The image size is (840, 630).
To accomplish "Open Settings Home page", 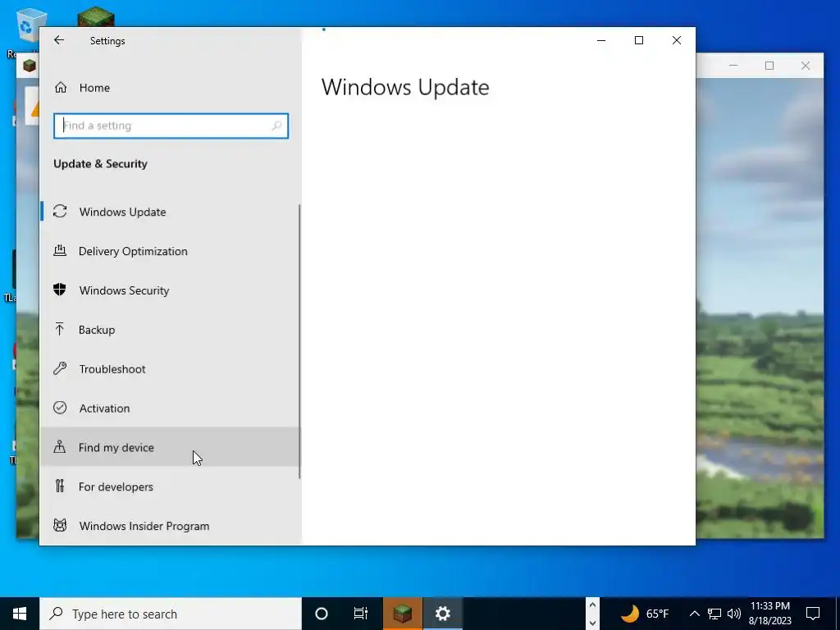I will pyautogui.click(x=171, y=87).
